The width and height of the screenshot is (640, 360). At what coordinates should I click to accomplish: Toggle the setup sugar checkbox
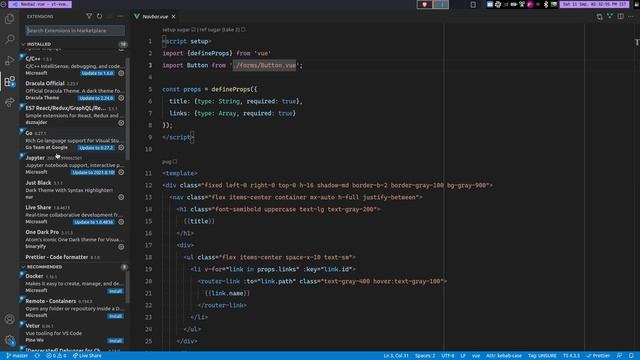coord(193,29)
